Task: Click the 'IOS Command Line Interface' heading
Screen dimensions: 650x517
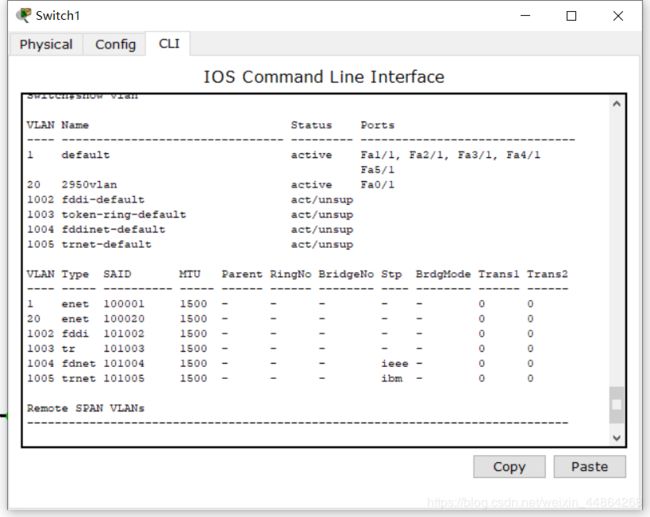Action: coord(324,77)
